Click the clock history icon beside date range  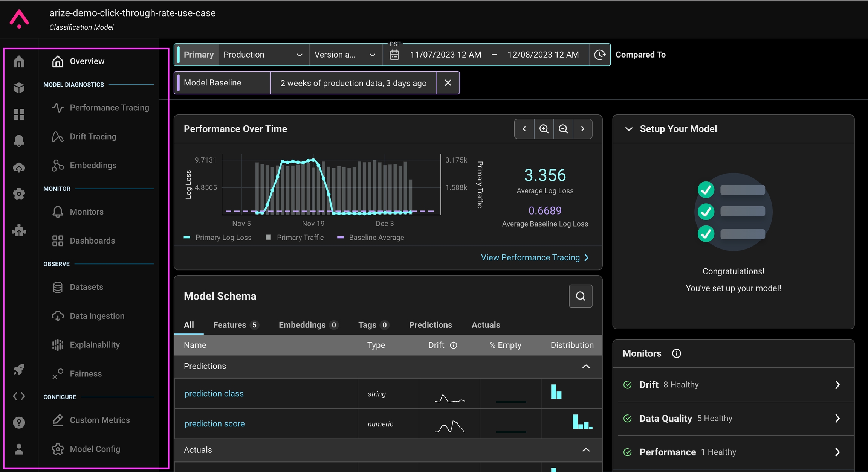(600, 55)
